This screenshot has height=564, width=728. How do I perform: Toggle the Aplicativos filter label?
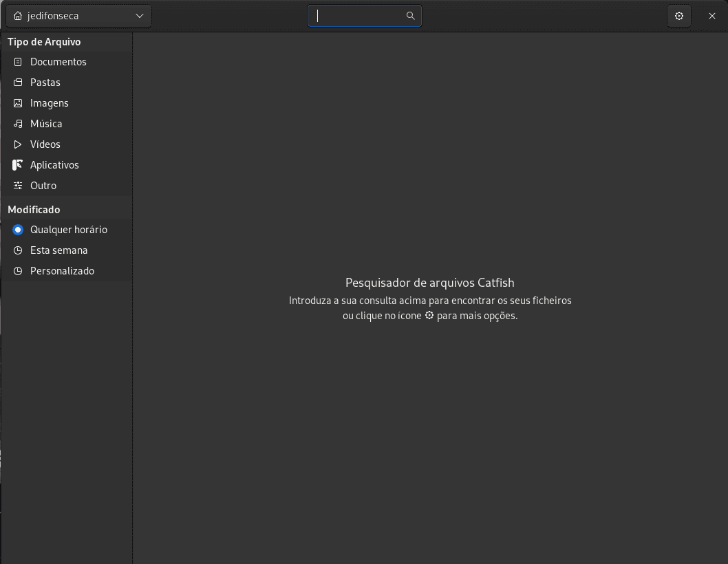coord(54,165)
